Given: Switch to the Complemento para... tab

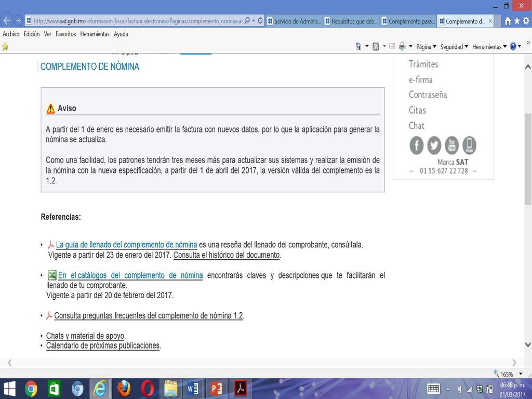Looking at the screenshot, I should click(408, 21).
